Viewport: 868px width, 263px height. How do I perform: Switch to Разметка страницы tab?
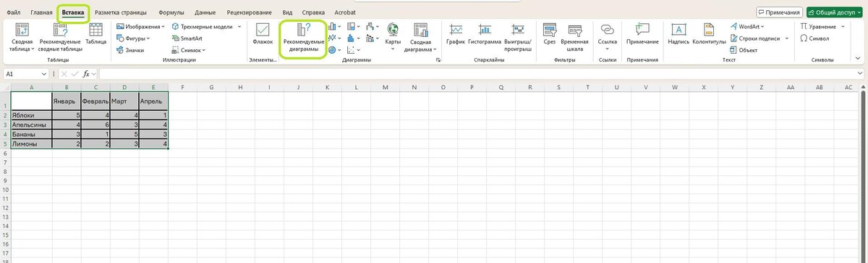[121, 12]
